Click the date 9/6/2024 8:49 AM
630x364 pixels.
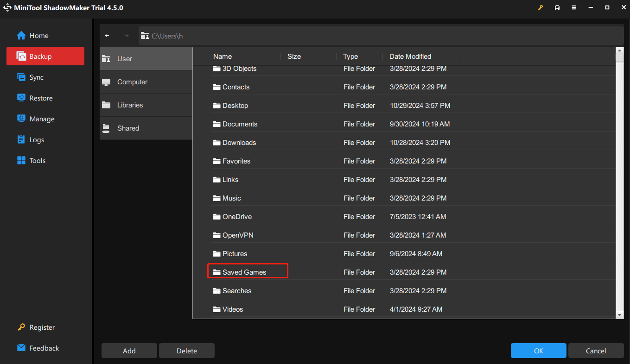[x=416, y=254]
